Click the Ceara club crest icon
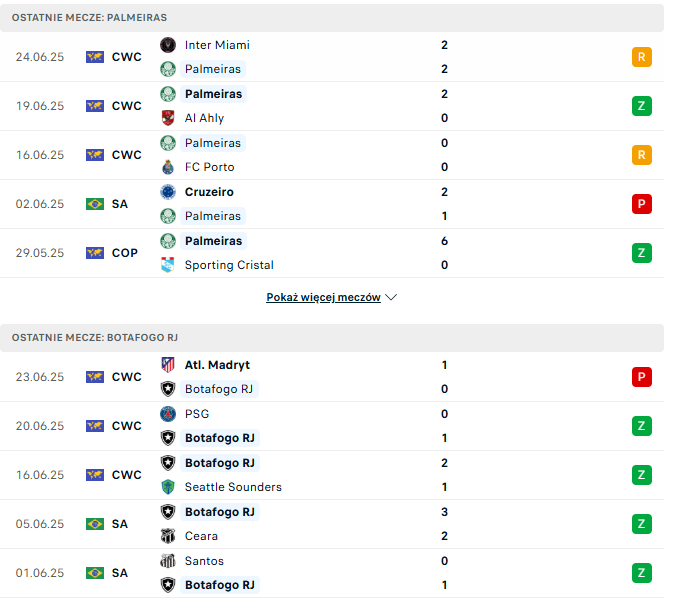The image size is (675, 609). (x=168, y=536)
